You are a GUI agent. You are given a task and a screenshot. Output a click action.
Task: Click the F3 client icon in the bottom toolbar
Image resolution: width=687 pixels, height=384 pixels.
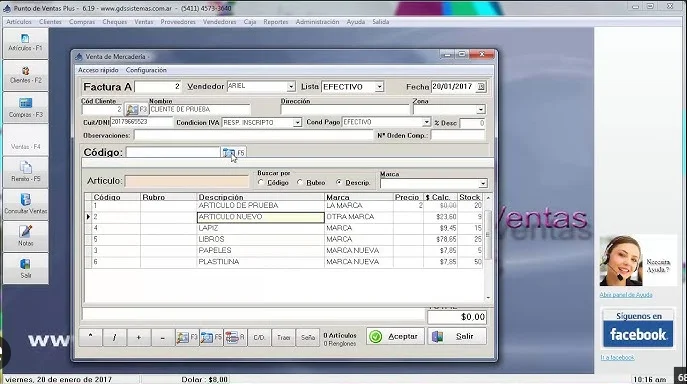187,337
